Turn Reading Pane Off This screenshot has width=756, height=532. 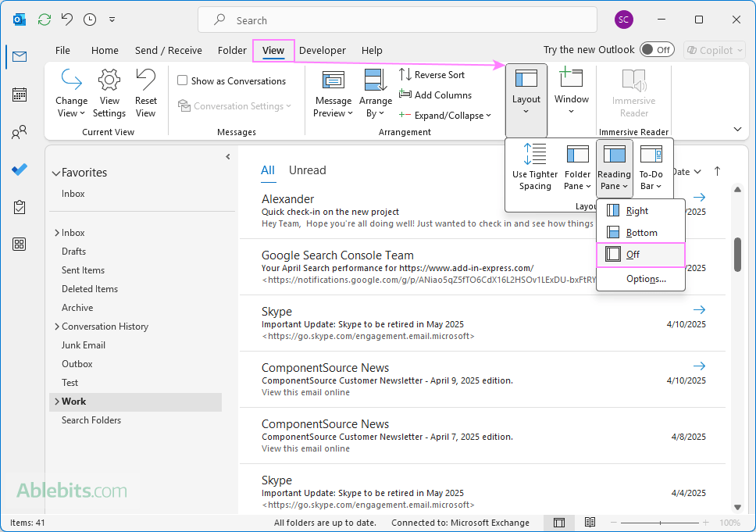[x=640, y=255]
